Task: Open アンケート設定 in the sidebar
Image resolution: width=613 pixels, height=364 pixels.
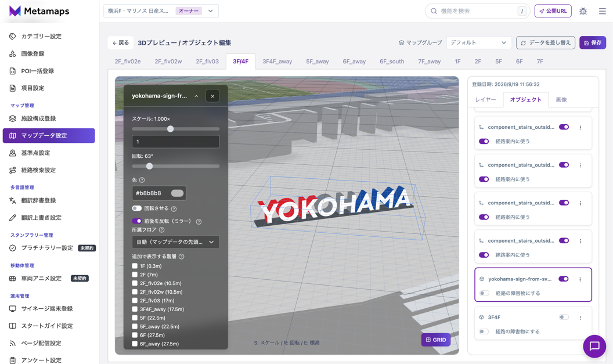Action: tap(41, 360)
